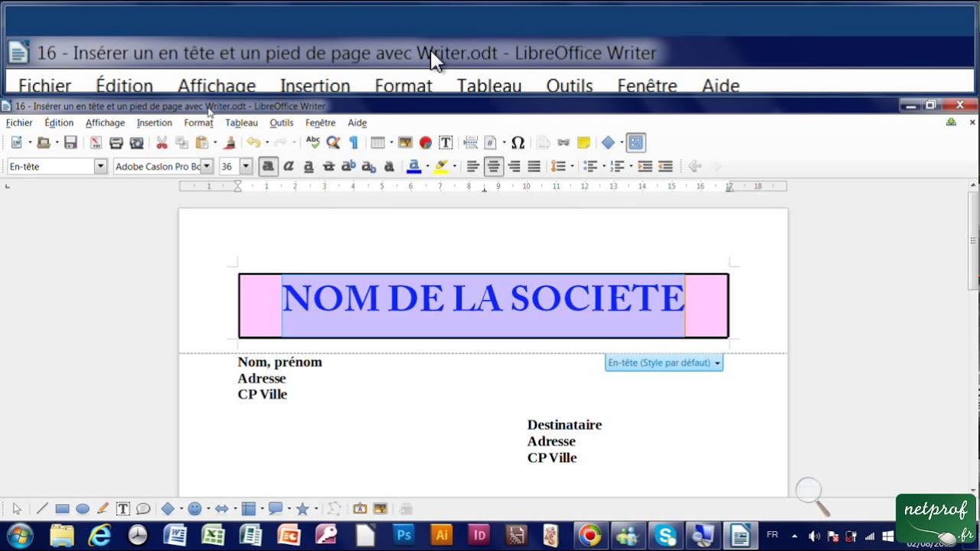Insert a page break icon

[x=471, y=142]
